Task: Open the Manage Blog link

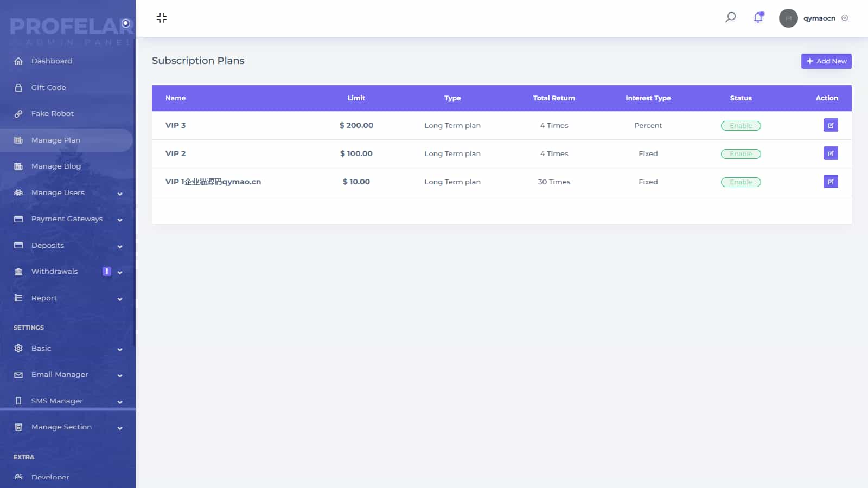Action: tap(56, 166)
